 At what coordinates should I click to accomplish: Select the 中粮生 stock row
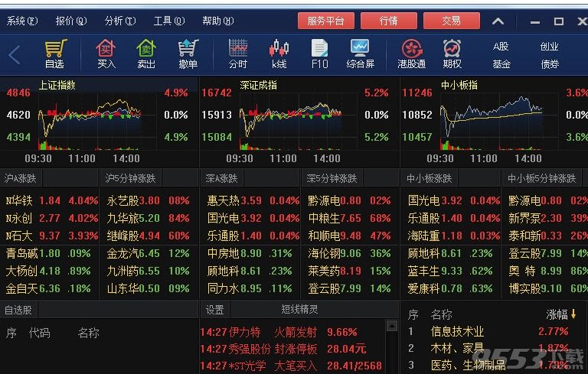click(349, 219)
